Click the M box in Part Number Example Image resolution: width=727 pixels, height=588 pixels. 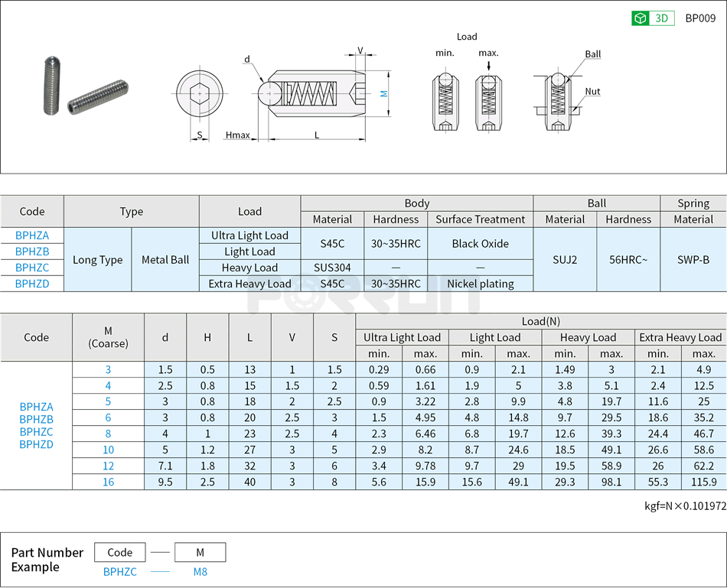200,552
